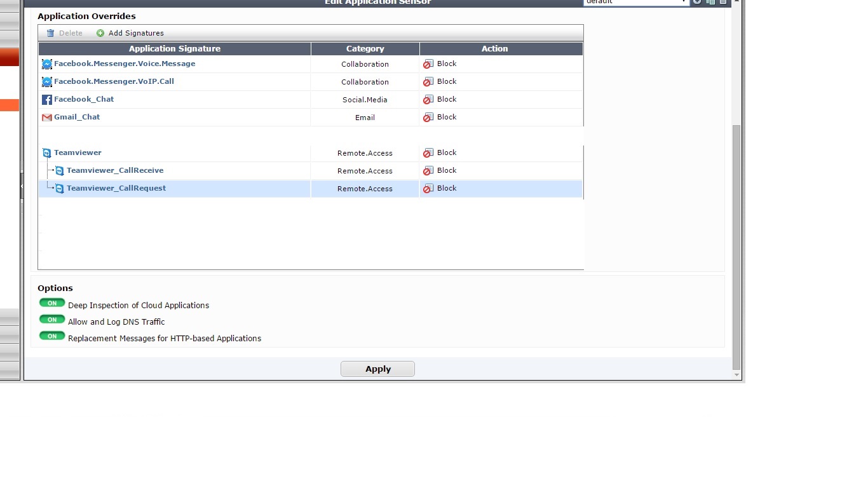The width and height of the screenshot is (868, 488).
Task: Sort by Category column header
Action: click(x=365, y=49)
